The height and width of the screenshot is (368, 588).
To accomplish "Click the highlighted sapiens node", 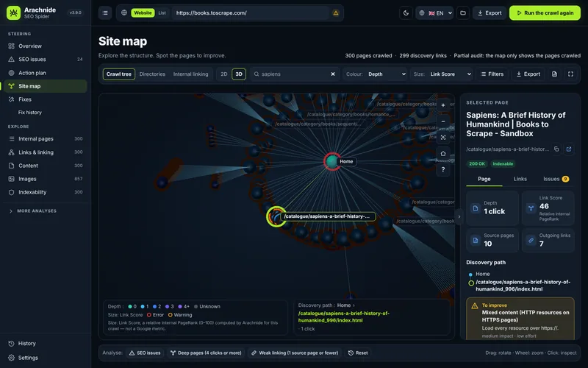I will point(276,216).
